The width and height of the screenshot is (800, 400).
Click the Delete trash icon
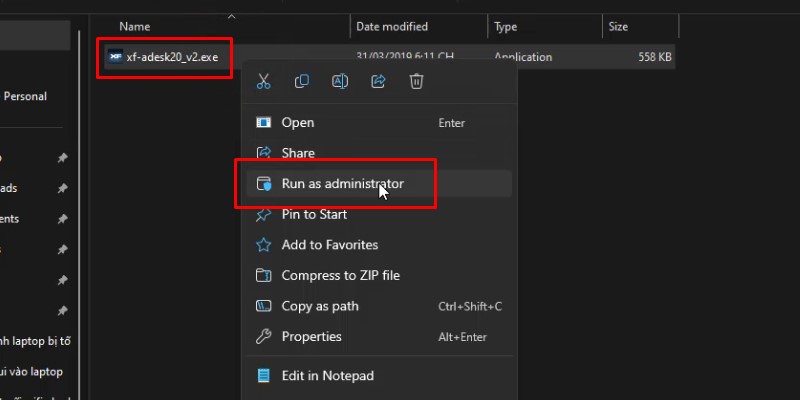coord(417,82)
